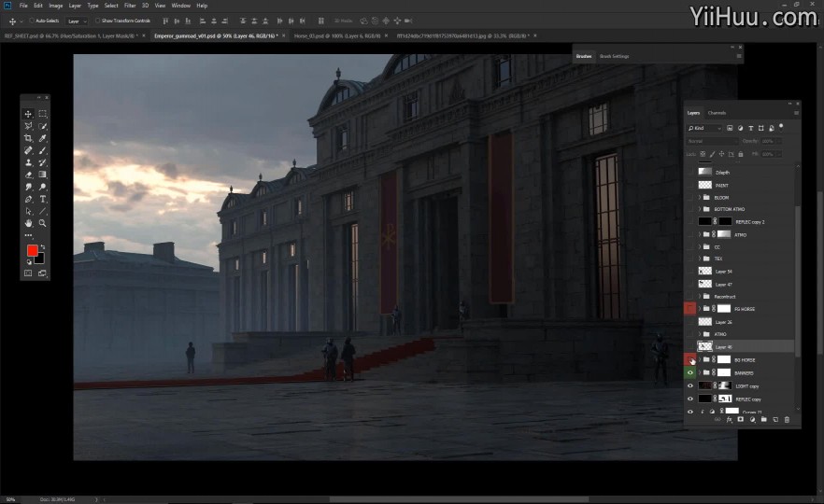Add layer mask from Layers panel bottom
824x504 pixels.
[x=741, y=419]
